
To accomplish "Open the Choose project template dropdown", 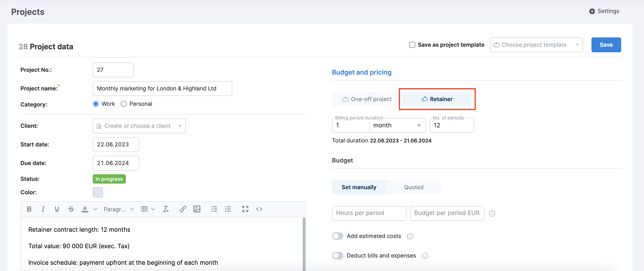I will point(536,45).
